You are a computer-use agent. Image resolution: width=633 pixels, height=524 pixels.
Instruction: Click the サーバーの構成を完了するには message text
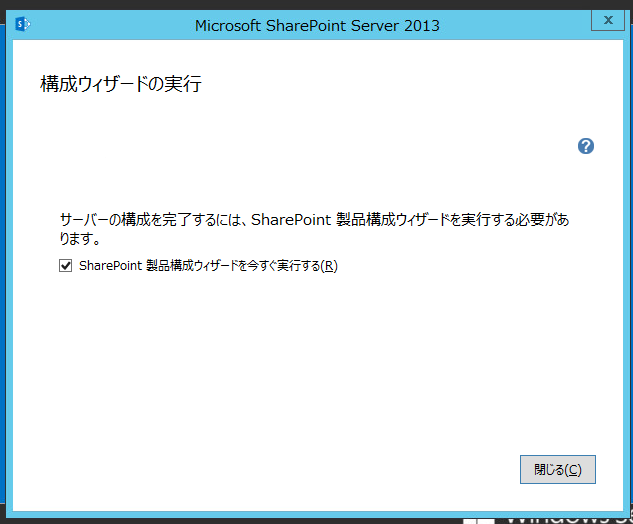tap(314, 229)
